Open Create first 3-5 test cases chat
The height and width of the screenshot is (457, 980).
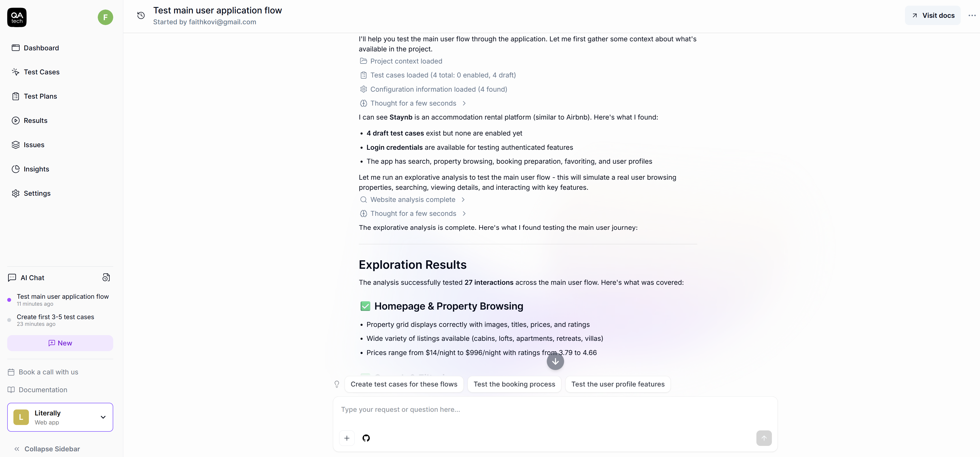(x=55, y=320)
